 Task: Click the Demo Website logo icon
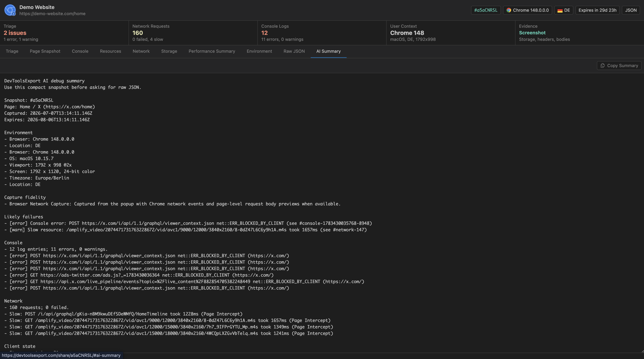(x=10, y=10)
